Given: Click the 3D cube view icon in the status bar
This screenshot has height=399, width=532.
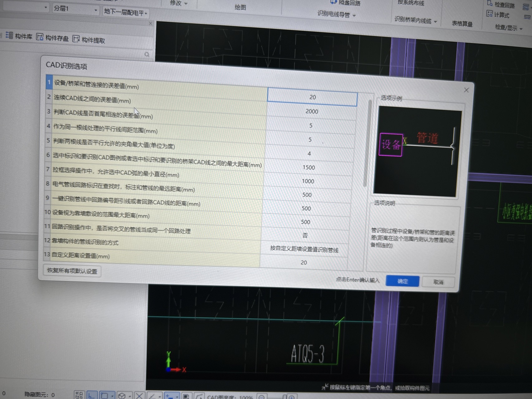Looking at the screenshot, I should [122, 396].
